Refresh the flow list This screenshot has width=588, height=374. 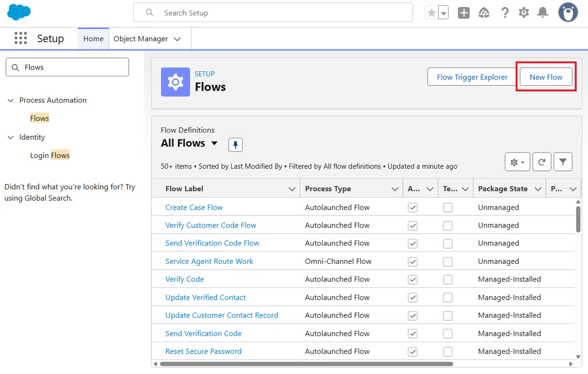click(542, 162)
